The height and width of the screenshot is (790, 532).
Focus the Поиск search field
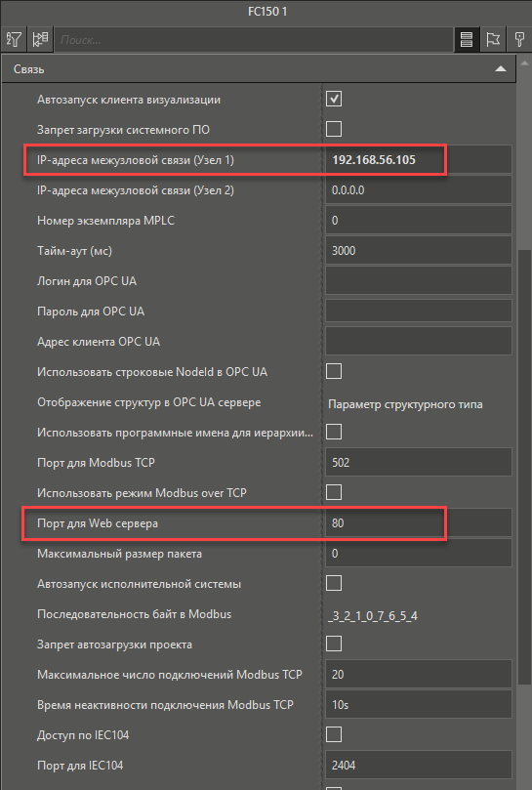click(x=254, y=40)
